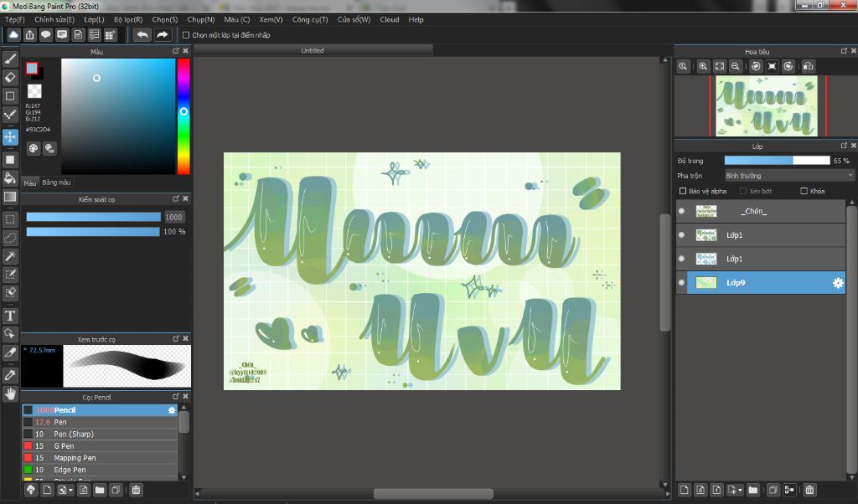Select the Gradient tool
858x504 pixels.
pos(10,197)
